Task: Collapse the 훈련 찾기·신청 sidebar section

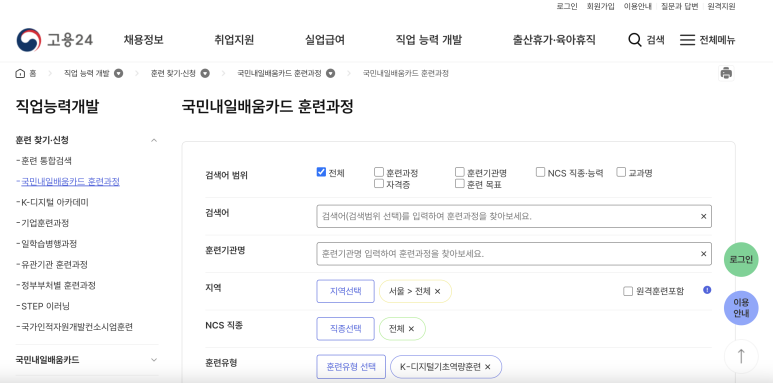Action: 154,140
